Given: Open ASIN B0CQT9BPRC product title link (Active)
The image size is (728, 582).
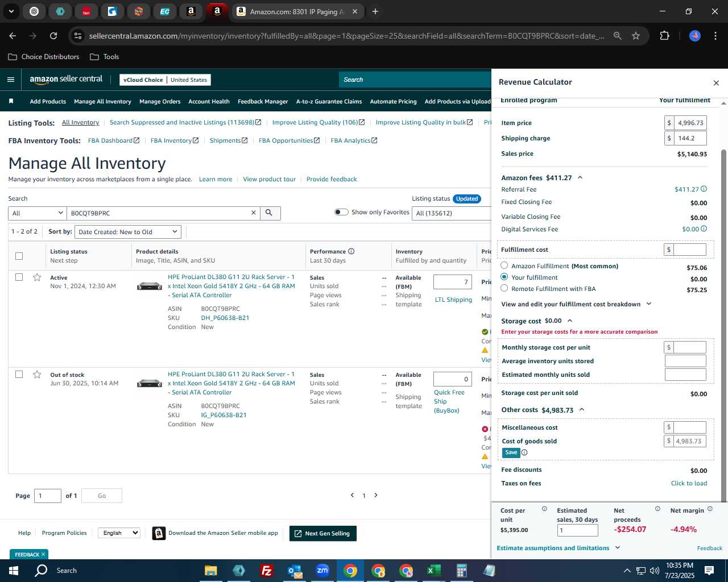Looking at the screenshot, I should [x=231, y=286].
